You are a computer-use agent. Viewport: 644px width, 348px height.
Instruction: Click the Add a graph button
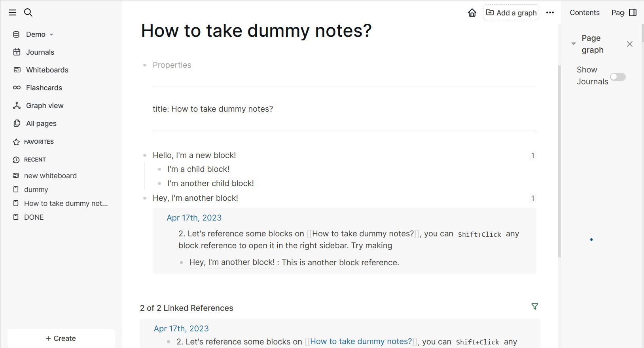pyautogui.click(x=511, y=13)
